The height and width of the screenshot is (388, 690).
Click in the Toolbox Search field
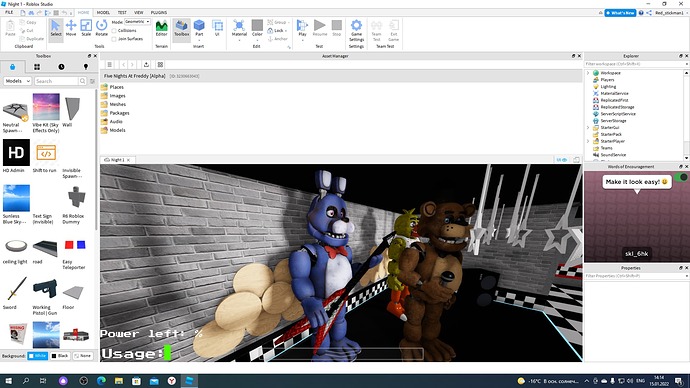(x=56, y=81)
